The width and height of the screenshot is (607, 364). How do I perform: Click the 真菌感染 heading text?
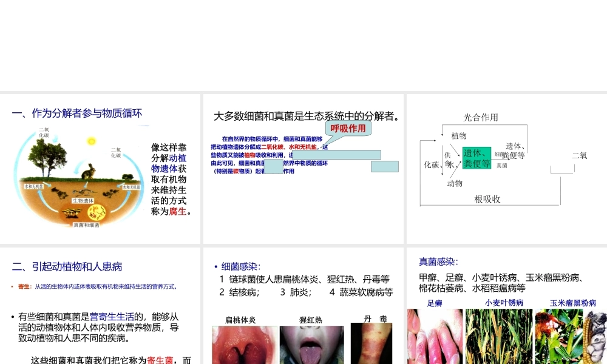coord(438,261)
